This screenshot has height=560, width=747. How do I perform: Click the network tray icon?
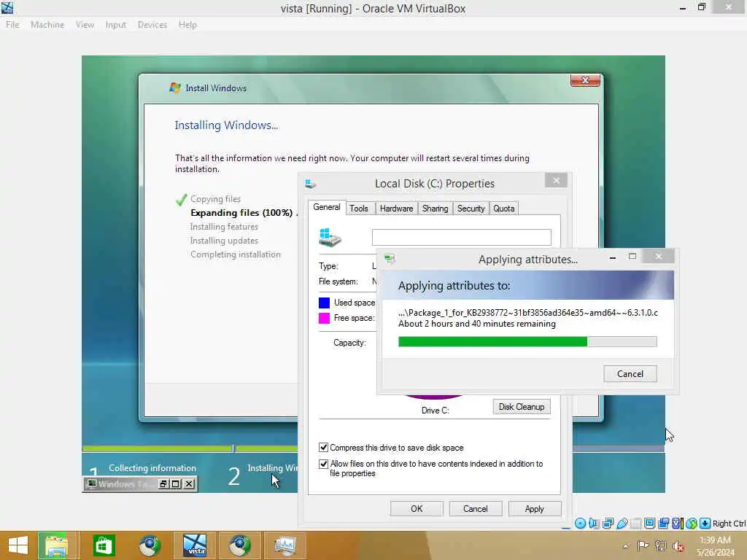(x=661, y=545)
